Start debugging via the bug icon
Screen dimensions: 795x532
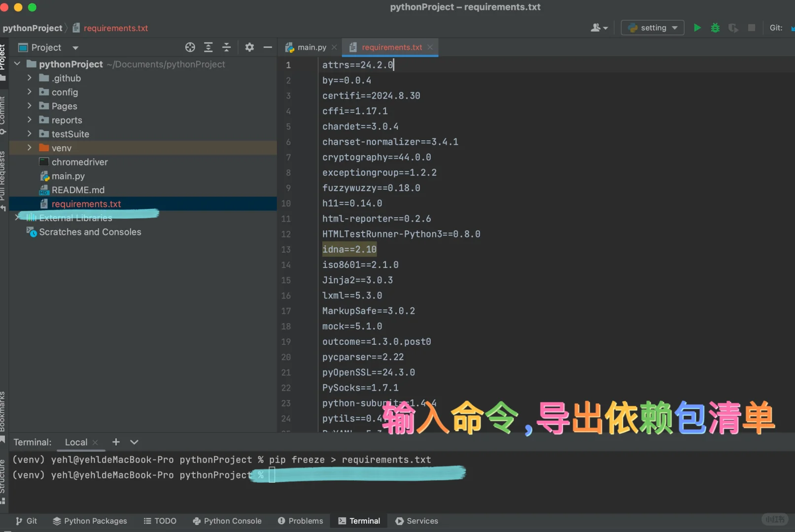point(715,28)
